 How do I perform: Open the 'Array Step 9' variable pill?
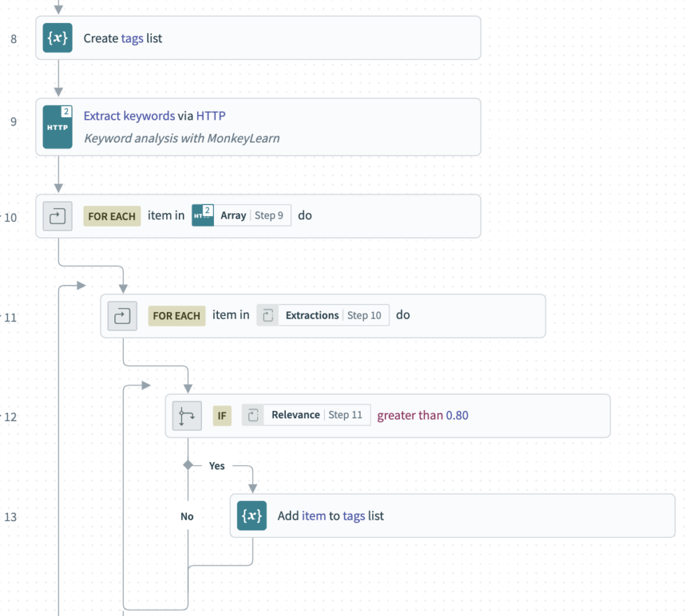click(x=241, y=215)
